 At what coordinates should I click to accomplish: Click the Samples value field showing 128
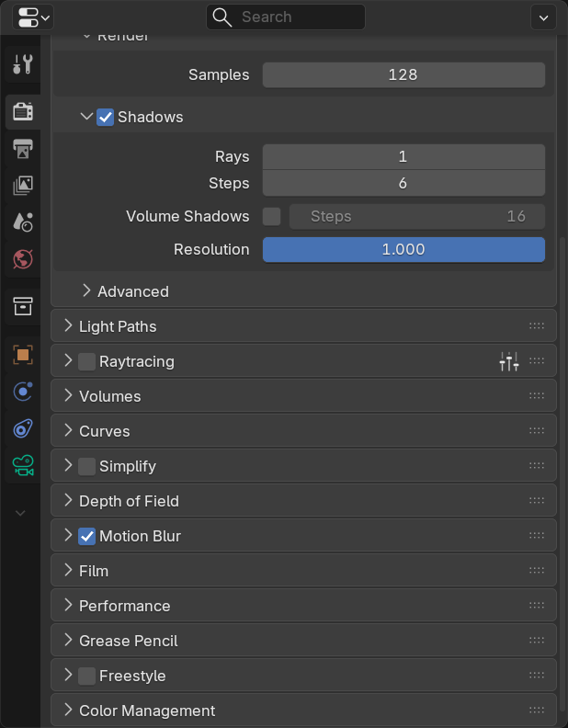(x=403, y=74)
